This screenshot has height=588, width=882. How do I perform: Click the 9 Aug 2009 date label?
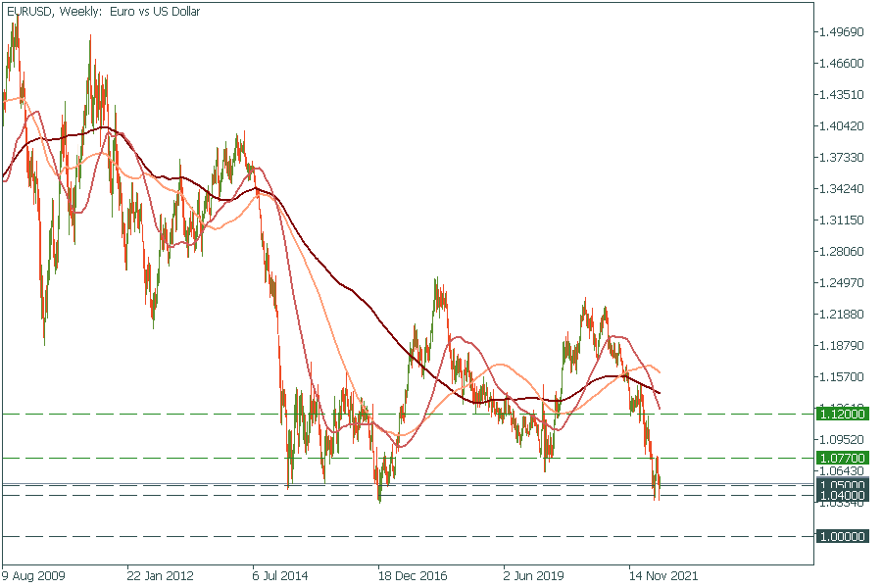[x=34, y=575]
